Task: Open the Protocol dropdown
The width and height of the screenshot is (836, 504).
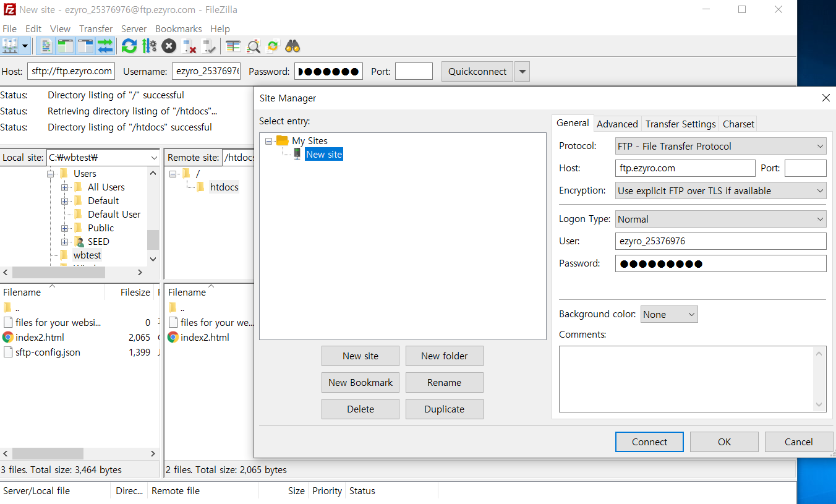Action: click(x=721, y=146)
